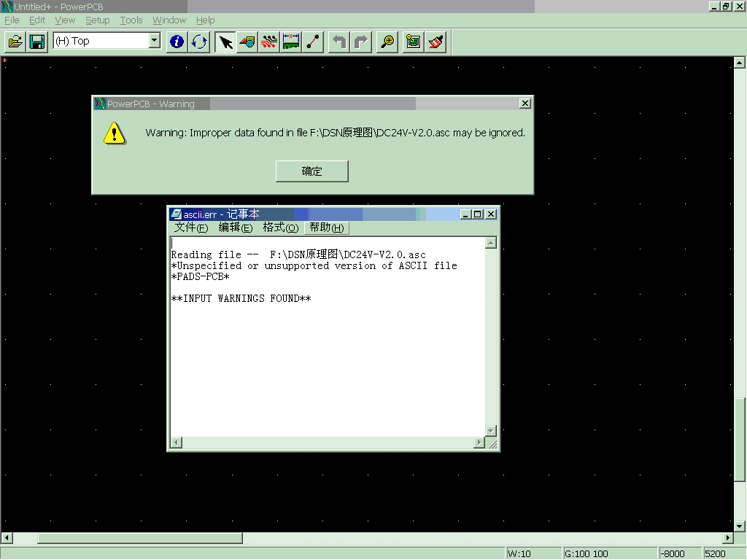The height and width of the screenshot is (560, 747).
Task: Click the '**INPUT WARNINGS FOUND**' text line
Action: coord(241,298)
